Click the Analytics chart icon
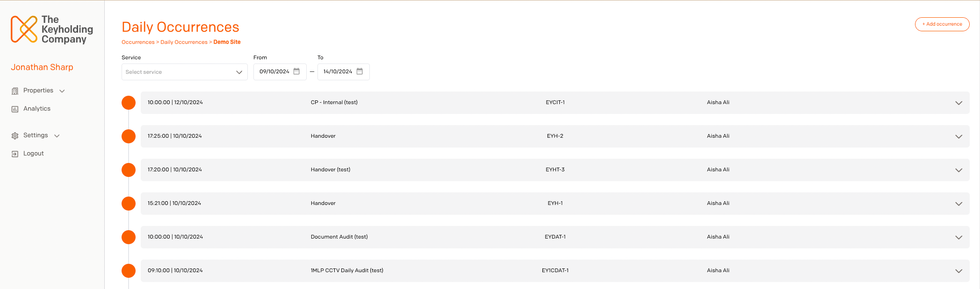This screenshot has height=289, width=980. pyautogui.click(x=15, y=109)
